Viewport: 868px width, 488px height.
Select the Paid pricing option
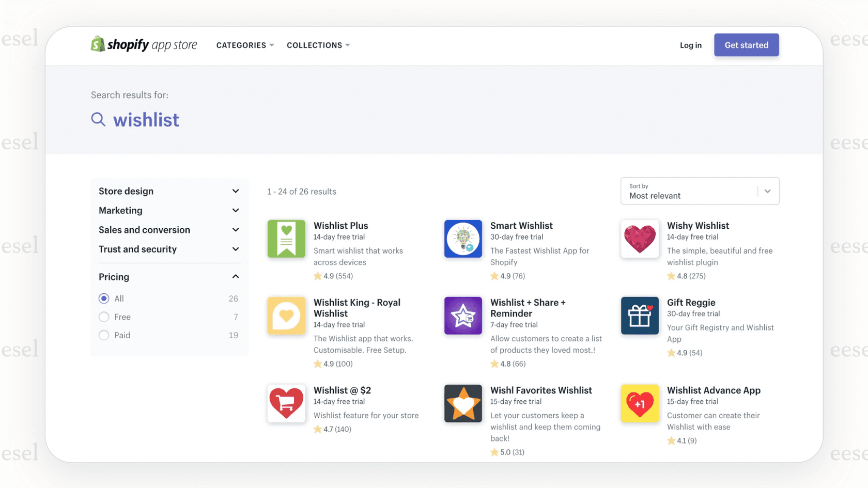pyautogui.click(x=104, y=335)
